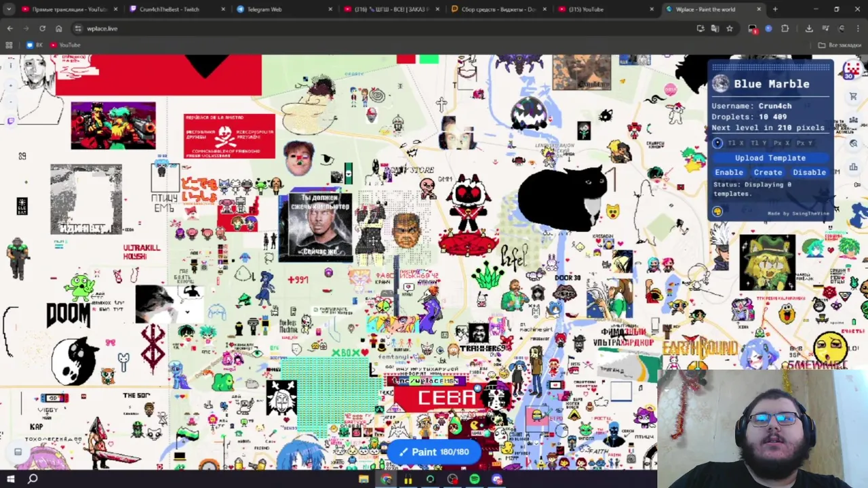Switch to the Прямые трансляции YouTube tab

(69, 9)
